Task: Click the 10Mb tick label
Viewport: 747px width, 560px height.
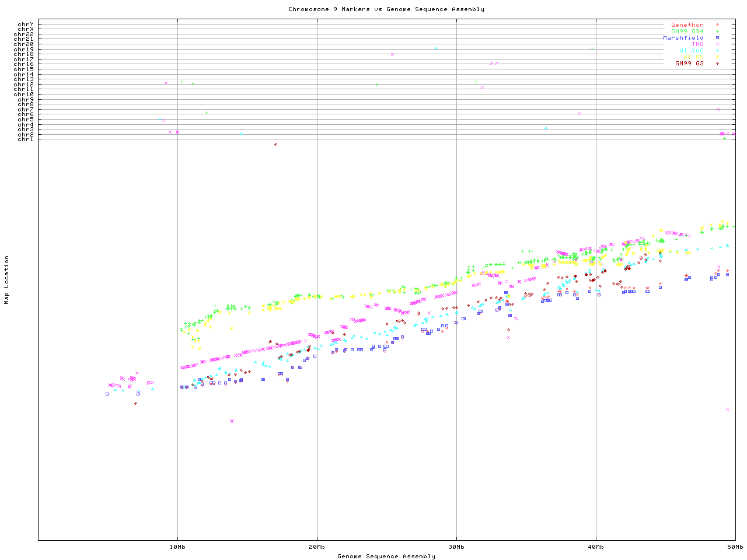Action: point(177,547)
